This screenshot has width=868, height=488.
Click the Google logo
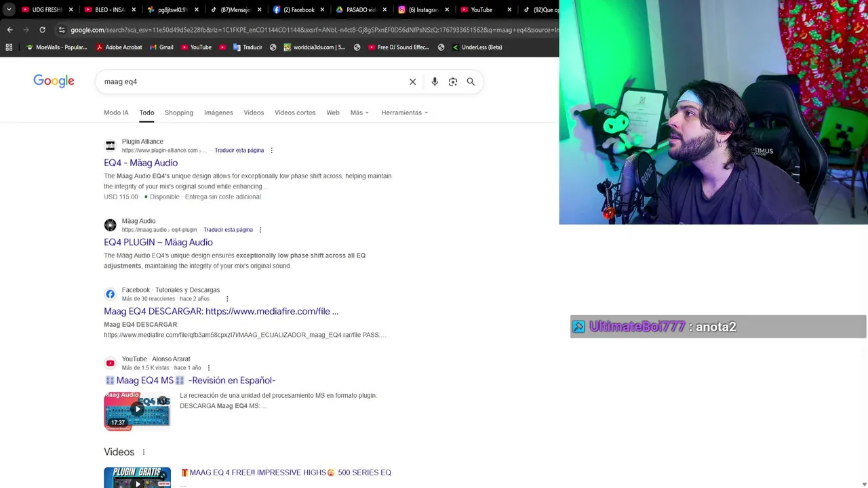tap(54, 81)
